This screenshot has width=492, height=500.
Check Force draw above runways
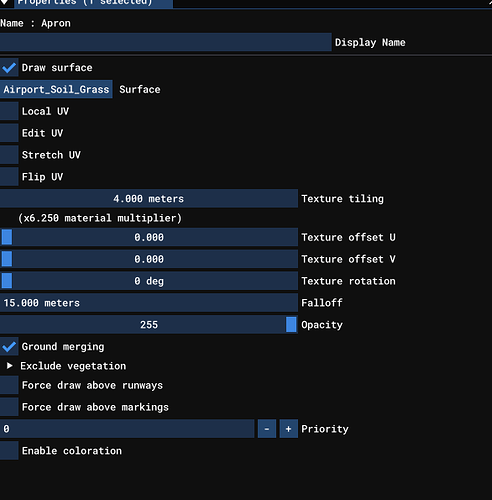9,385
